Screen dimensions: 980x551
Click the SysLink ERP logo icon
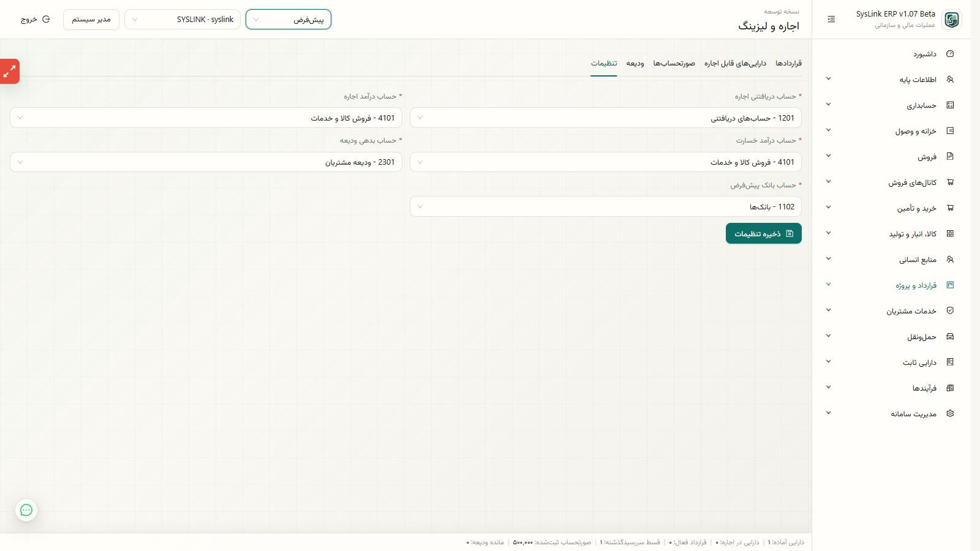pos(951,20)
